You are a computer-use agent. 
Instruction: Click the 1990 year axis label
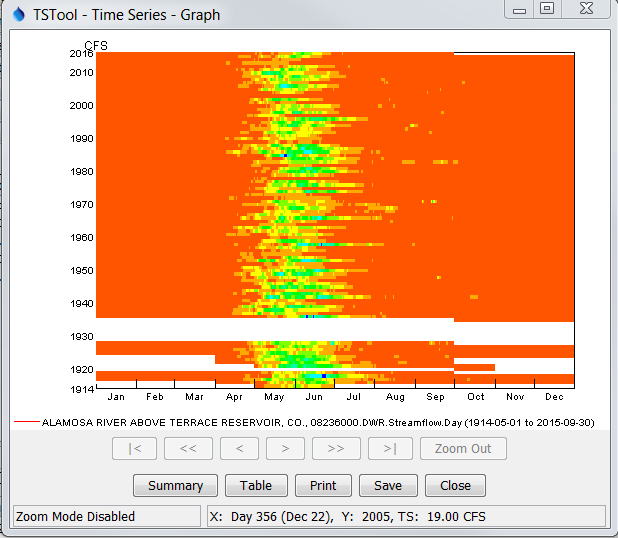coord(82,139)
